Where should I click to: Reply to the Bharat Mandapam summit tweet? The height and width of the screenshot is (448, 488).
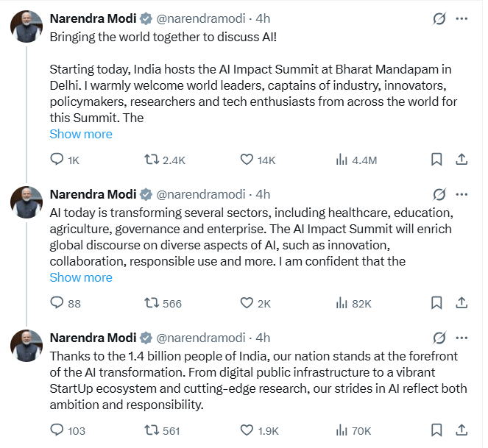(57, 160)
